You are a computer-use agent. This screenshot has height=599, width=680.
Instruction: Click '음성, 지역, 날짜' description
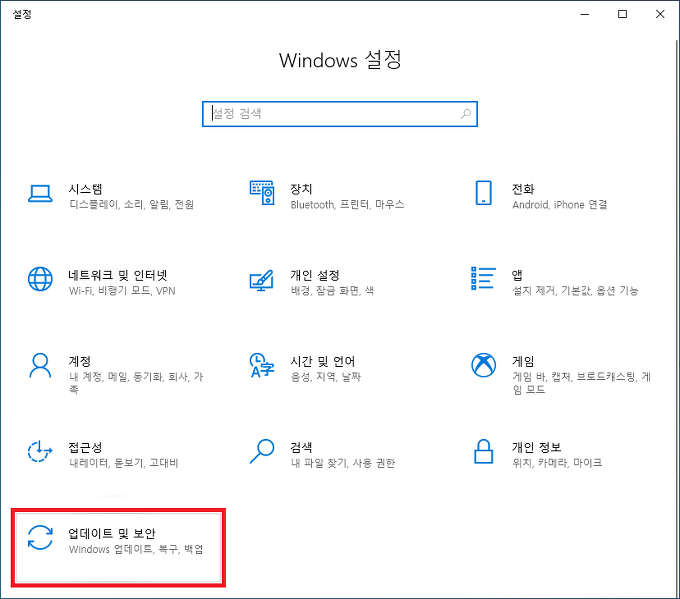326,376
